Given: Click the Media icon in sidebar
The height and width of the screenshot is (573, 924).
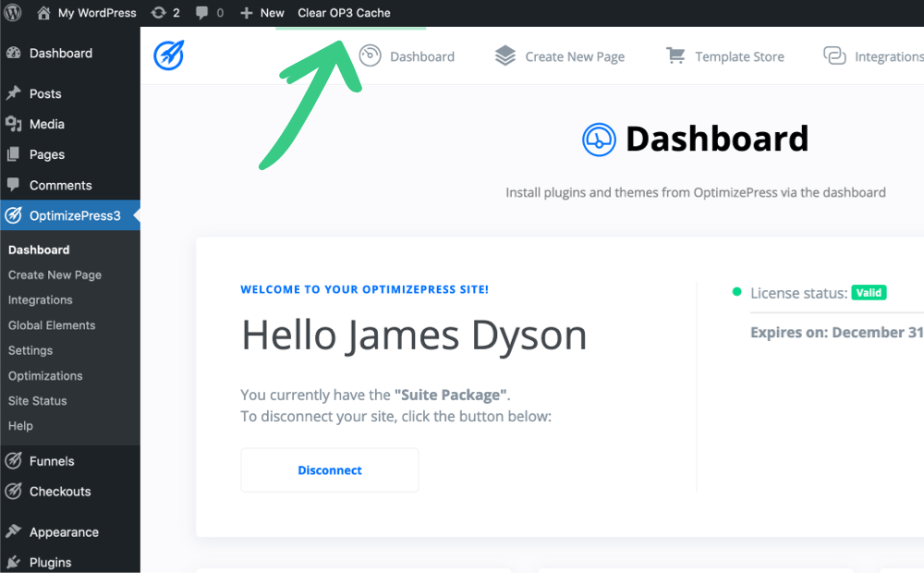Looking at the screenshot, I should 14,124.
